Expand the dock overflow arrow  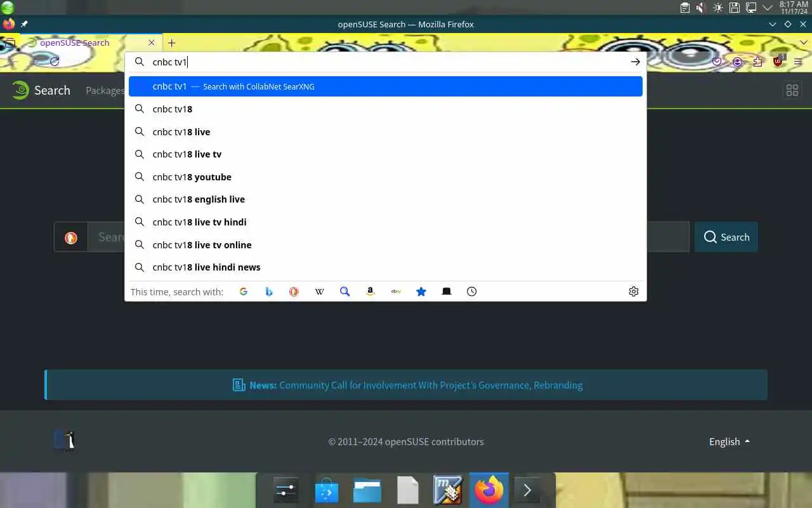pos(527,491)
